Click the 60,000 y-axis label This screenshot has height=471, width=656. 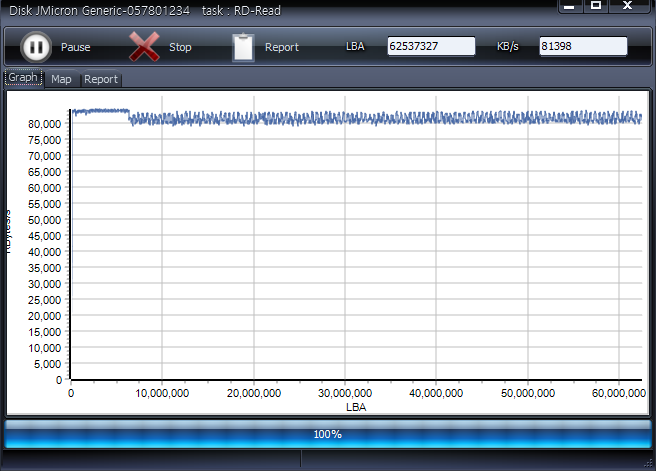coord(44,188)
